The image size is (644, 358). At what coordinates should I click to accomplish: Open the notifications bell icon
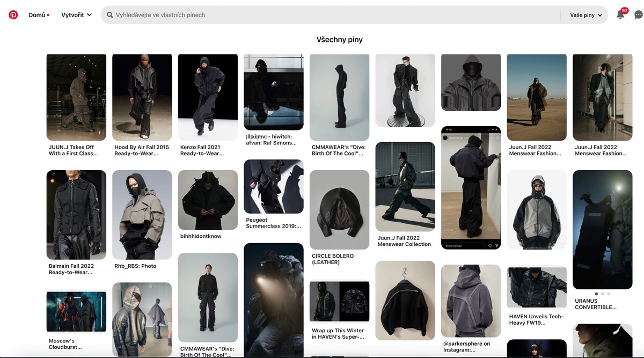(620, 15)
